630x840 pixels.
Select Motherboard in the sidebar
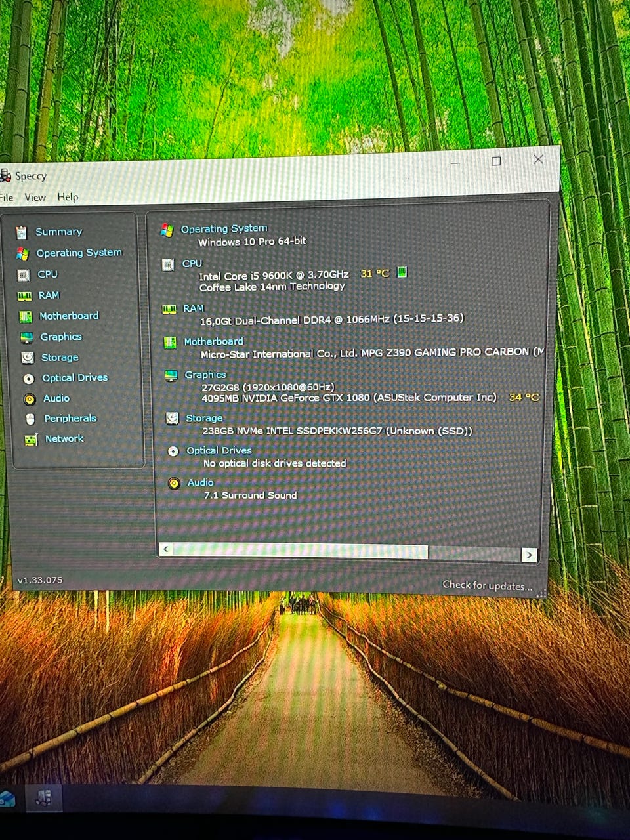click(x=69, y=316)
